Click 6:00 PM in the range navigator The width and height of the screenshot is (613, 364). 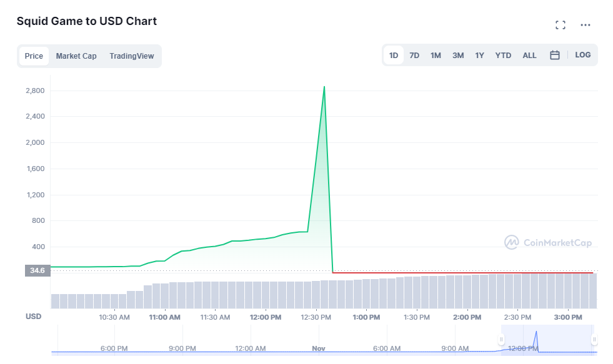(x=114, y=348)
